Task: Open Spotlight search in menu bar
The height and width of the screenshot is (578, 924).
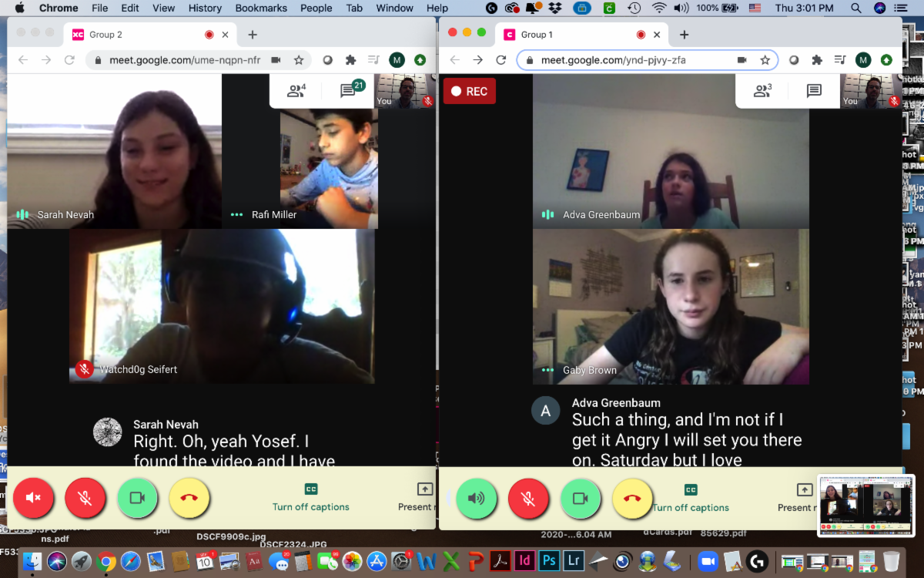Action: click(855, 8)
